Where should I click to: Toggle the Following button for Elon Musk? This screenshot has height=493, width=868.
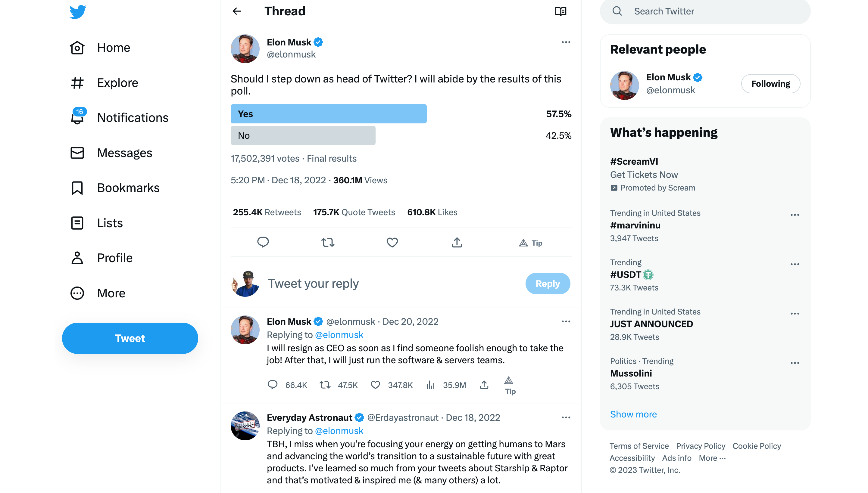770,84
